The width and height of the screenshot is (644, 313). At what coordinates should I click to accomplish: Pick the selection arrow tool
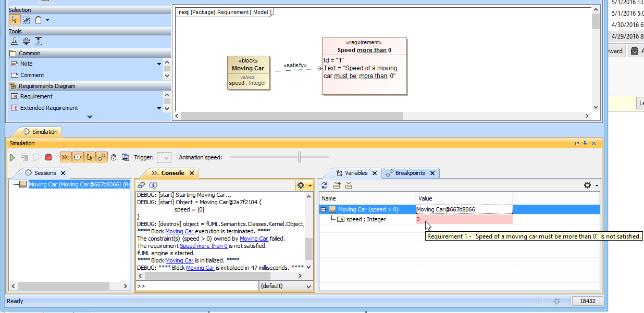[x=15, y=20]
